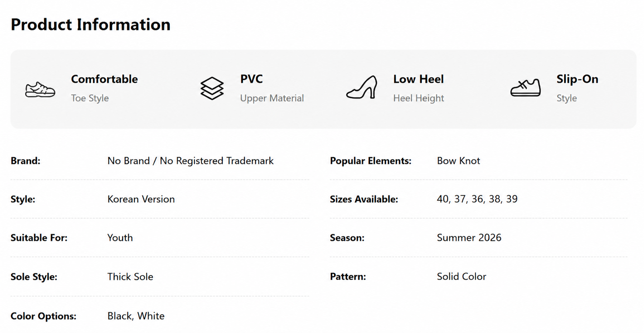Select the Summer 2026 season value
This screenshot has width=644, height=333.
coord(469,238)
